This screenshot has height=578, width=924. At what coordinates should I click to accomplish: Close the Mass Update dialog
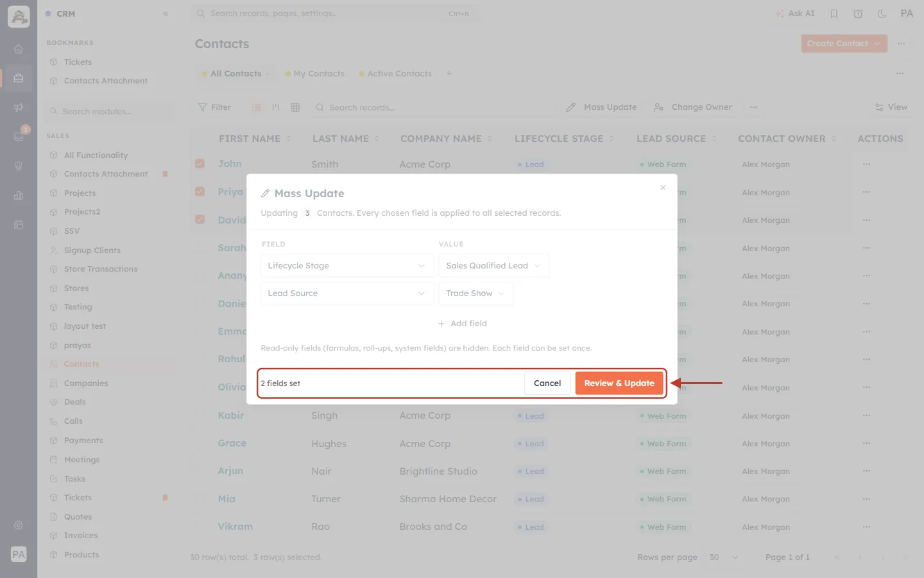point(663,188)
